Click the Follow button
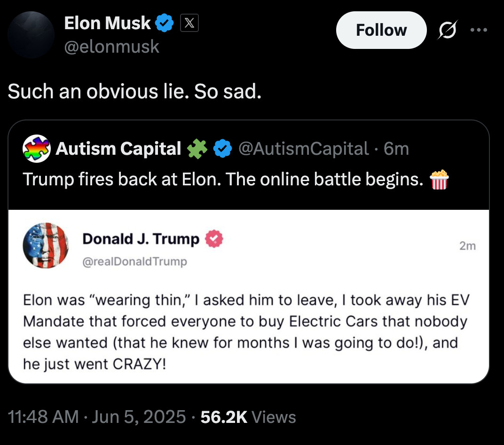This screenshot has height=445, width=504. [381, 30]
